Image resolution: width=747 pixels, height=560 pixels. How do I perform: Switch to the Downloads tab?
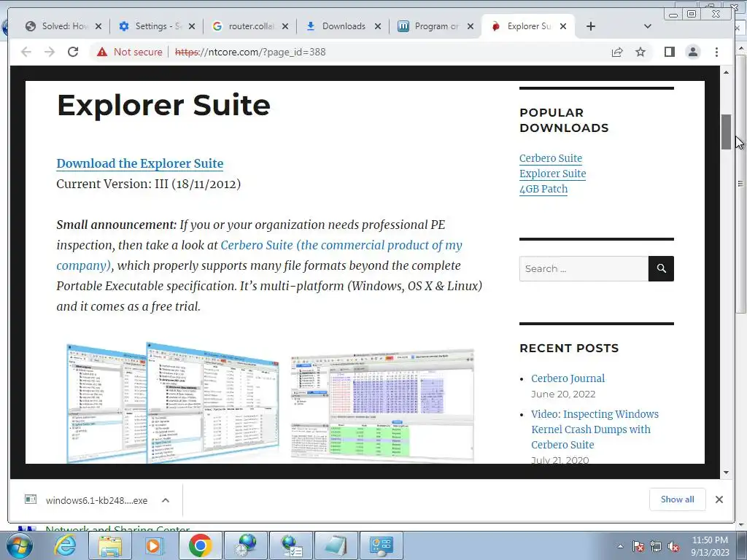click(344, 26)
